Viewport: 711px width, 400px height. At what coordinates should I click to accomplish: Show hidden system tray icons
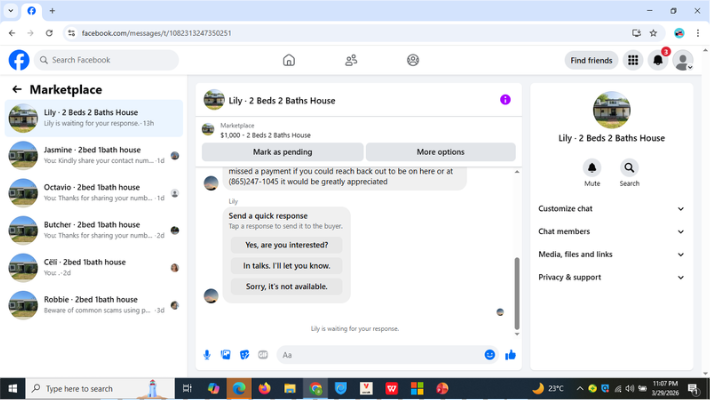tap(580, 389)
